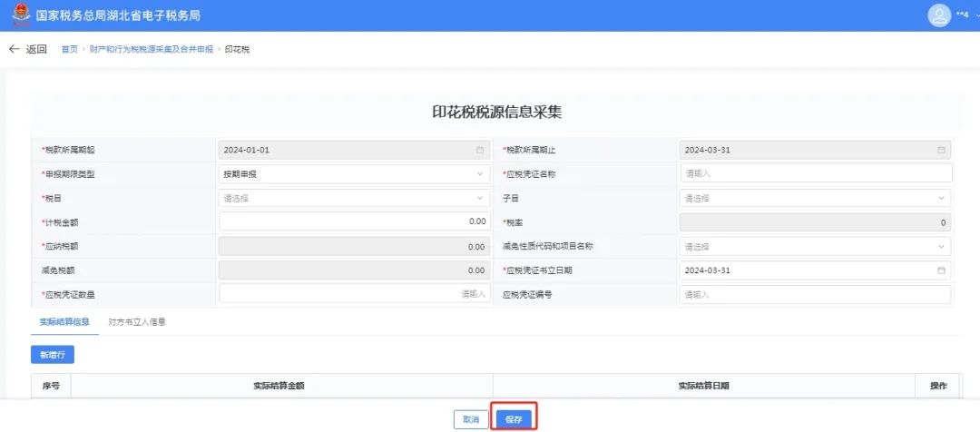Click the 印花税 breadcrumb text
This screenshot has height=432, width=980.
click(x=238, y=49)
